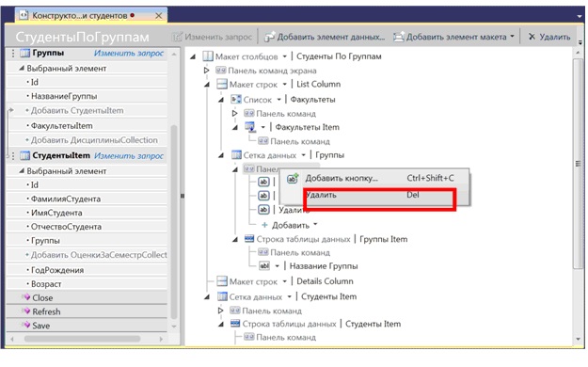588x367 pixels.
Task: Click Изменить запрос link next to Группы
Action: (x=129, y=54)
